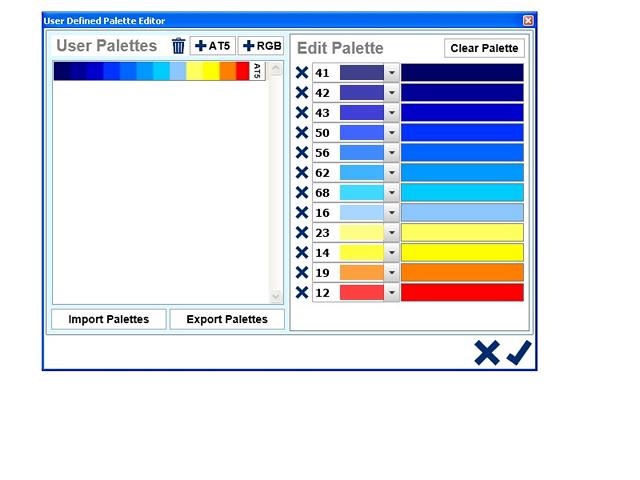Open the dropdown for color 42
This screenshot has width=640, height=480.
click(392, 92)
